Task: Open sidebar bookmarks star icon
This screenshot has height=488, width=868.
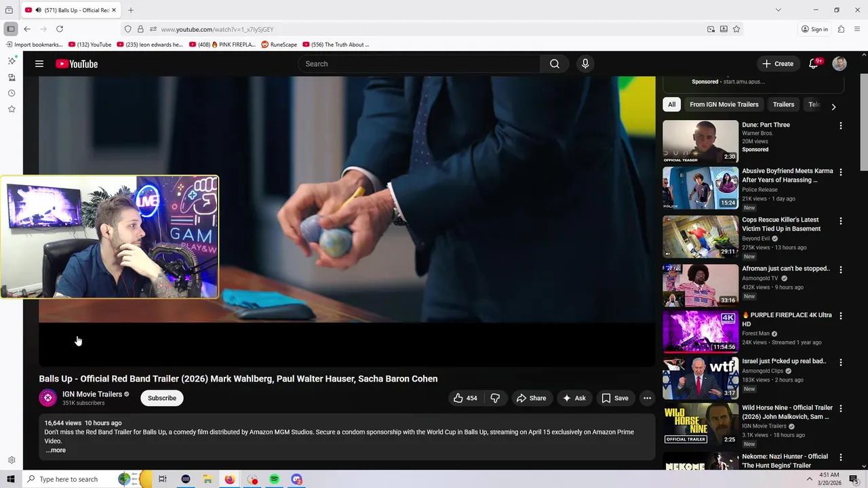Action: tap(12, 109)
